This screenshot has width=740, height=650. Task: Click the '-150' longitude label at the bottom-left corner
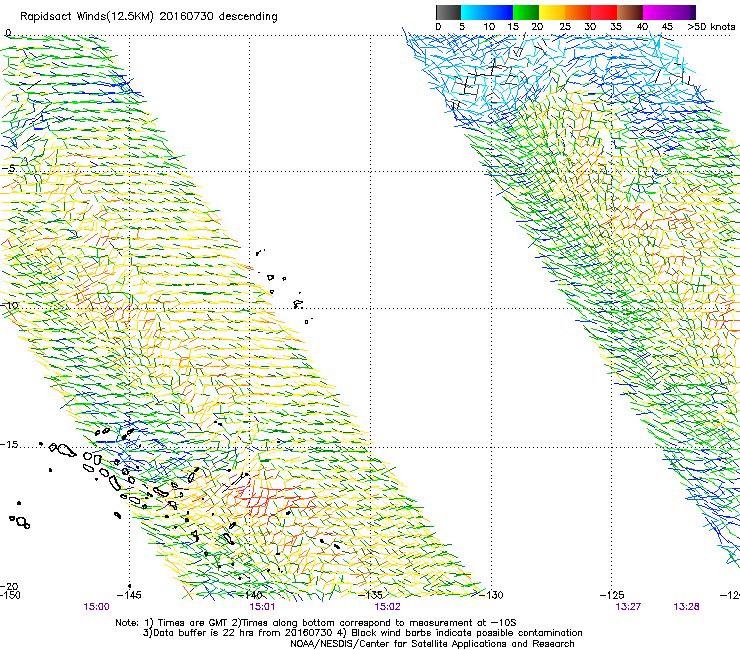[x=10, y=595]
